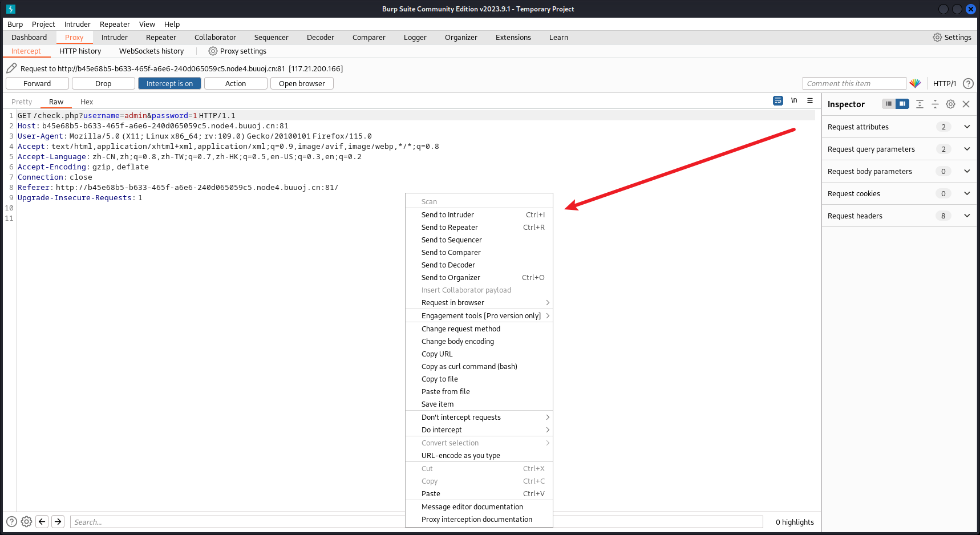The image size is (980, 535).
Task: Toggle non-printable characters \n button
Action: click(794, 100)
